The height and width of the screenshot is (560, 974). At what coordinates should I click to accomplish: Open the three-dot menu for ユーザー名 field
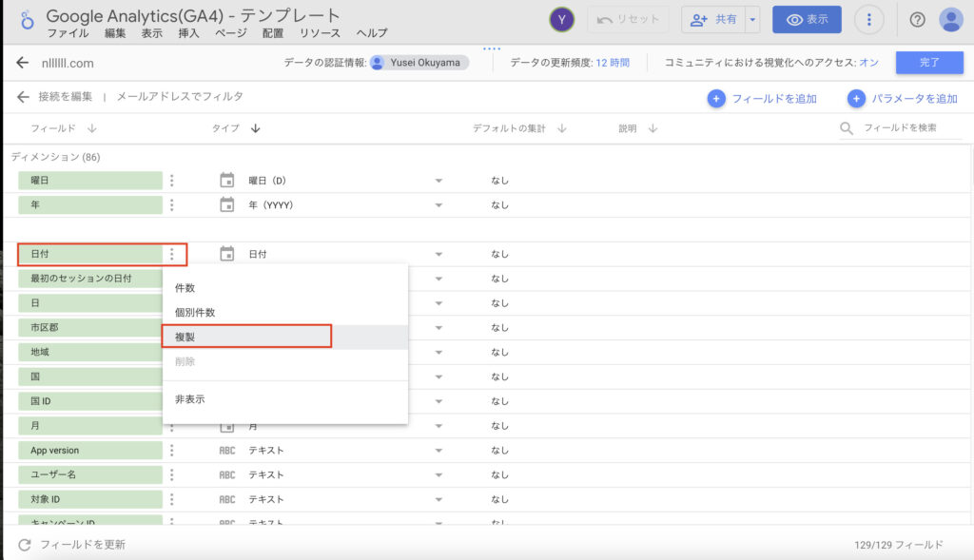coord(172,475)
